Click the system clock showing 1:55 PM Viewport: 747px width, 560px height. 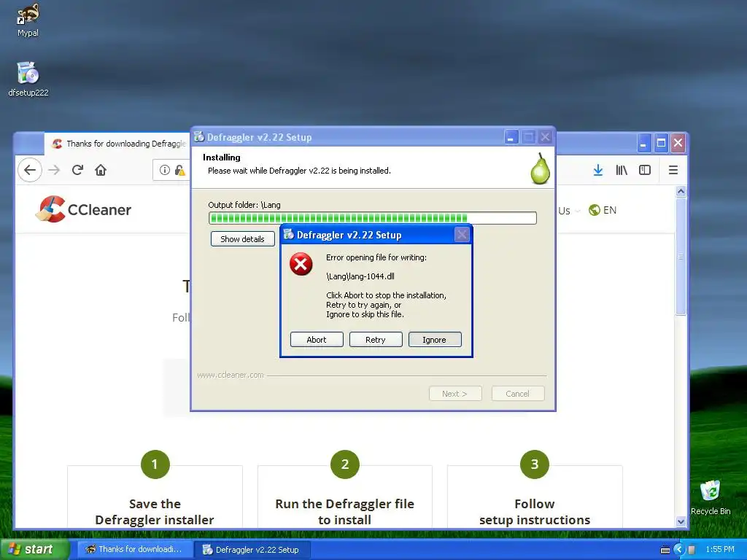coord(720,549)
